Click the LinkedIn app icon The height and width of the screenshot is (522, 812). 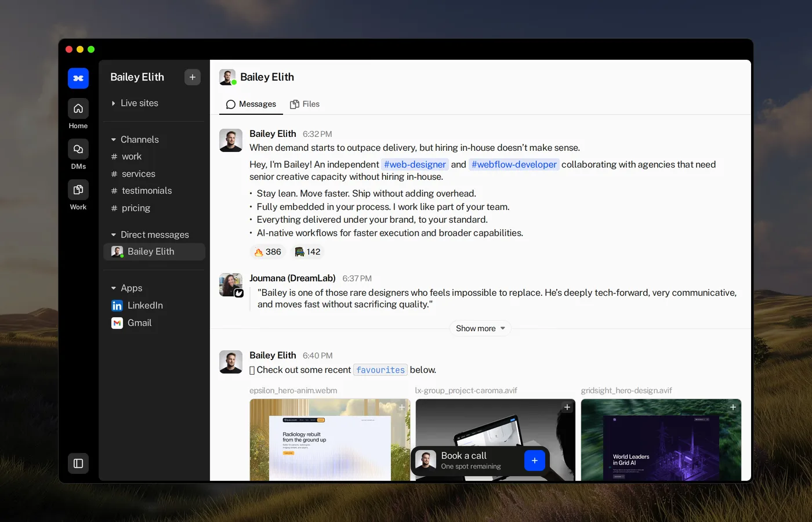[117, 306]
